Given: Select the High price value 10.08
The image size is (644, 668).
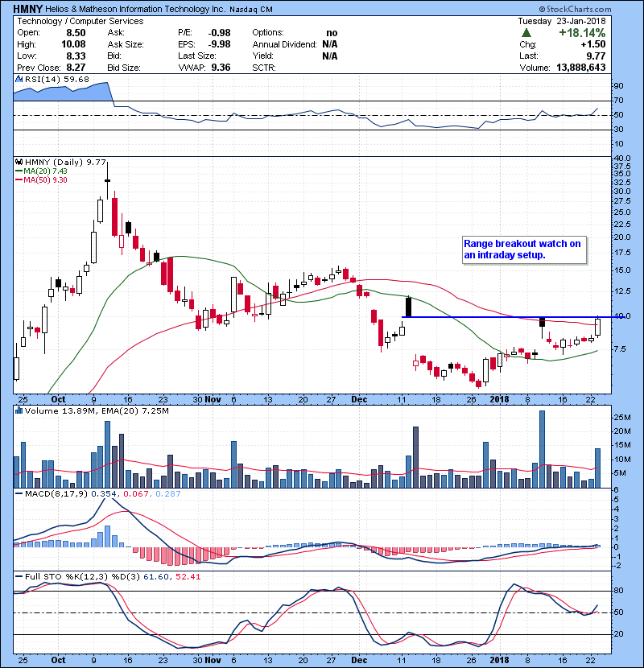Looking at the screenshot, I should (73, 44).
